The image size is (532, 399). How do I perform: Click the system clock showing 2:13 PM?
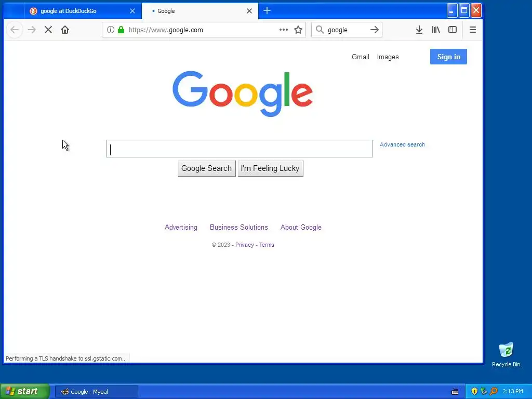(513, 391)
